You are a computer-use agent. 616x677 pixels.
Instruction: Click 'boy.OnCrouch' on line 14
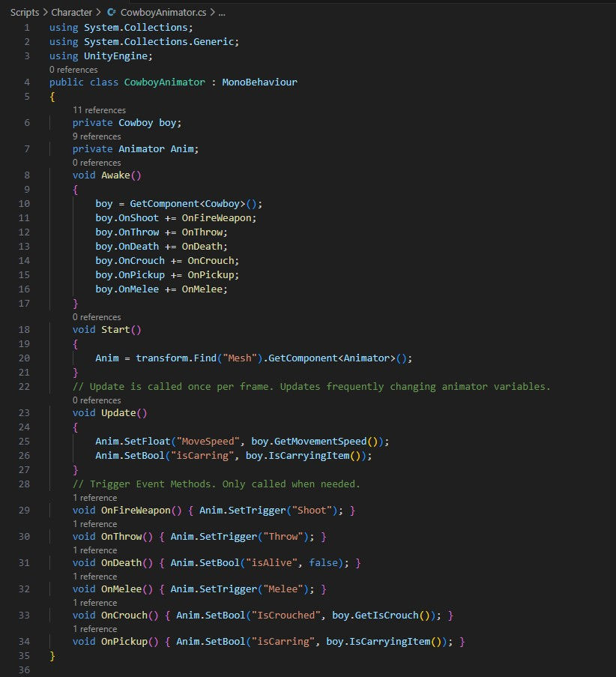[x=130, y=261]
